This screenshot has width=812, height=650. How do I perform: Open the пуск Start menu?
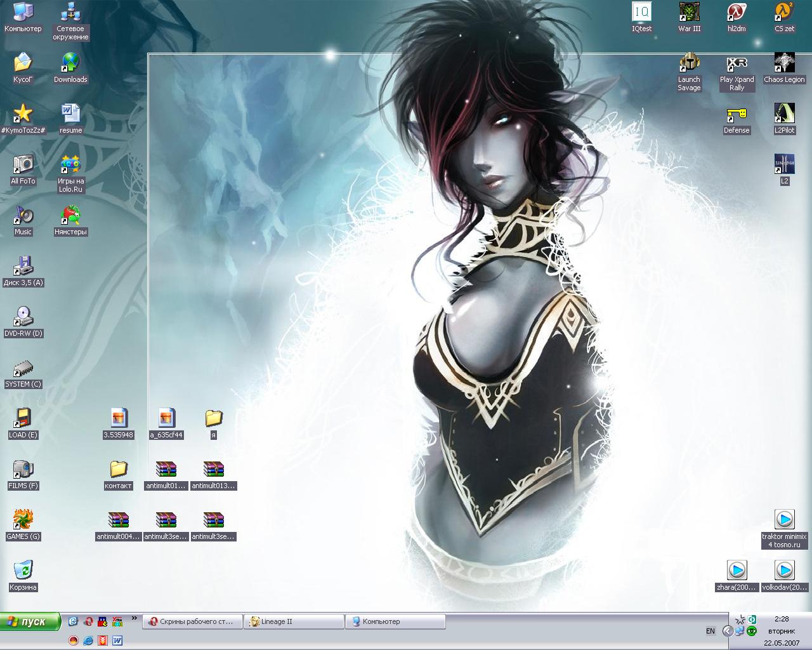[30, 621]
